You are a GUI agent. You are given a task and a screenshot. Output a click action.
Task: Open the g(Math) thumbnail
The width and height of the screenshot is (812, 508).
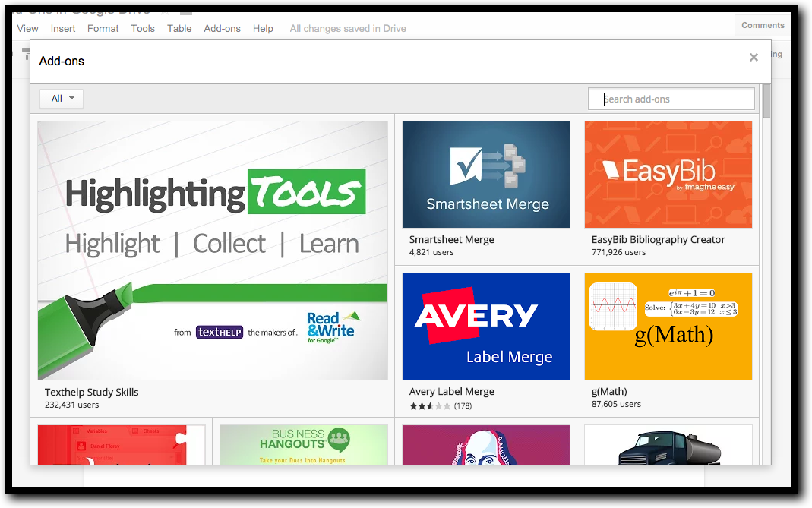(x=668, y=327)
